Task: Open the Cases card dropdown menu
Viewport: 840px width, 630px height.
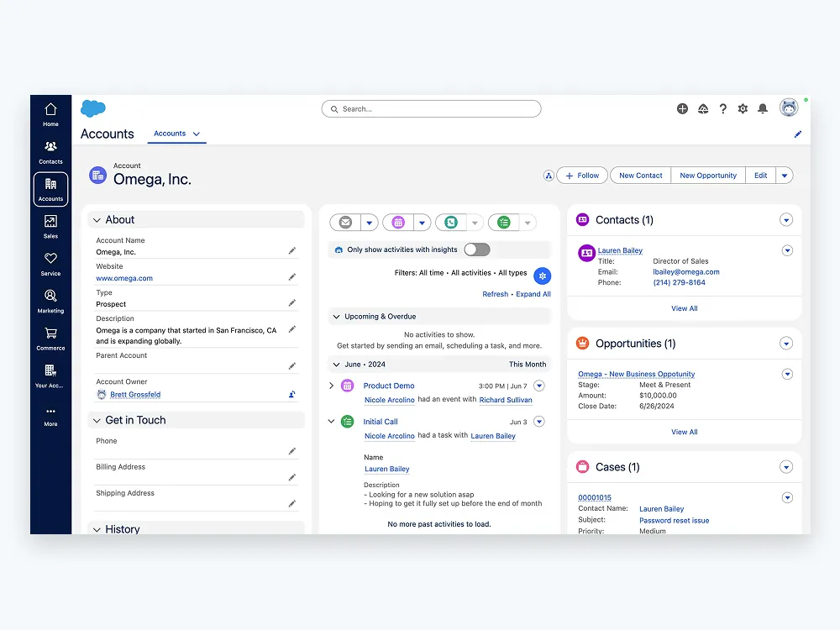Action: tap(786, 467)
